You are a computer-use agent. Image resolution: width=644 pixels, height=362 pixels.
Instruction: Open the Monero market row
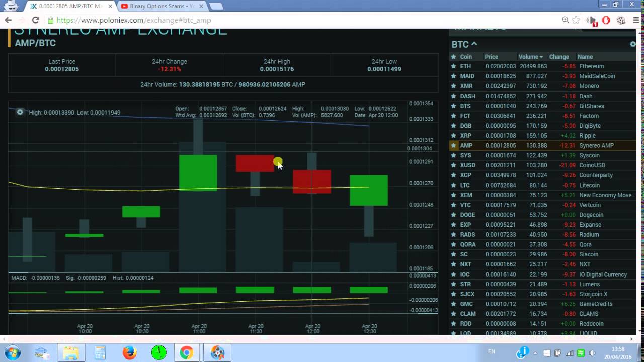(x=542, y=86)
